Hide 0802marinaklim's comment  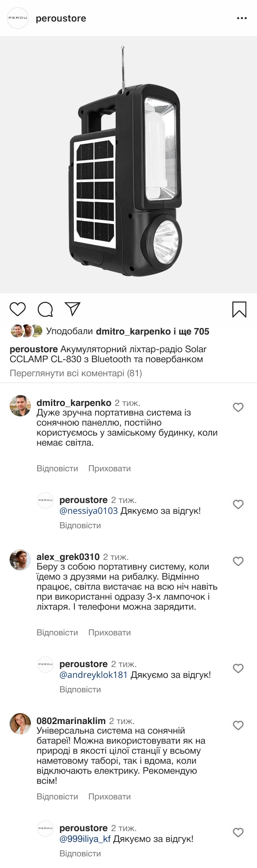109,797
